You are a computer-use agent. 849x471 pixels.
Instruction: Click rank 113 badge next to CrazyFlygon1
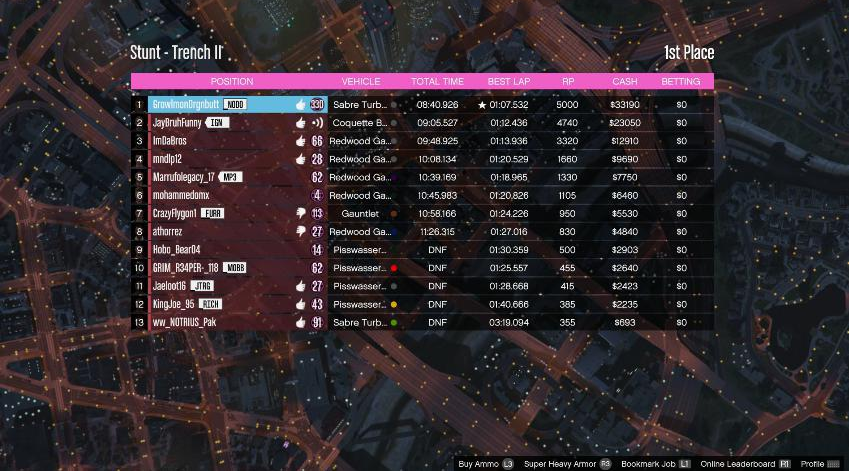point(317,214)
